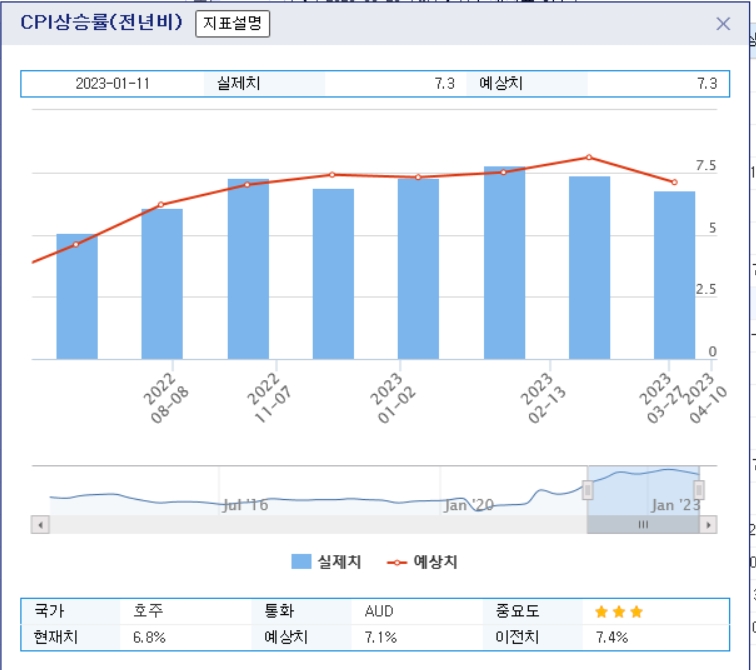The width and height of the screenshot is (756, 670).
Task: Click the last blue bar near 2023 03-27
Action: [675, 275]
